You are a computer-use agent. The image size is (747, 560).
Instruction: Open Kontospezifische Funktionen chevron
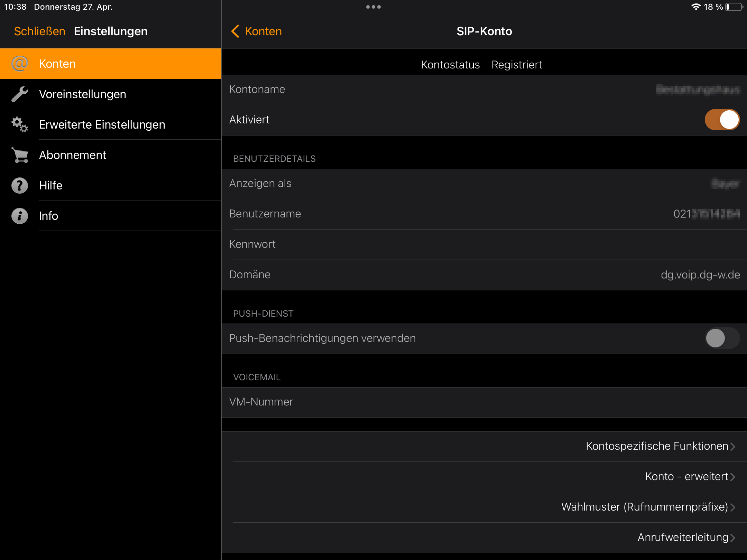coord(733,446)
